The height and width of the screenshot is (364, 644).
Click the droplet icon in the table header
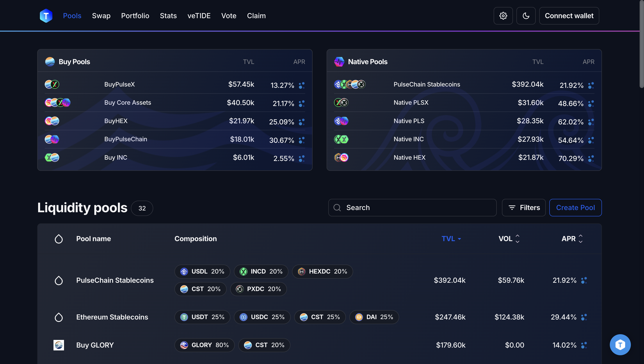[59, 239]
